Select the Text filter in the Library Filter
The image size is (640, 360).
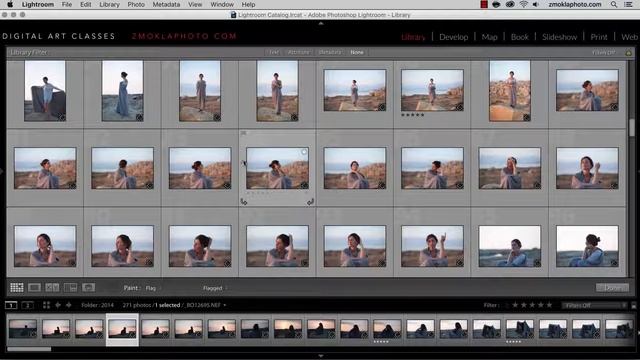click(x=273, y=52)
